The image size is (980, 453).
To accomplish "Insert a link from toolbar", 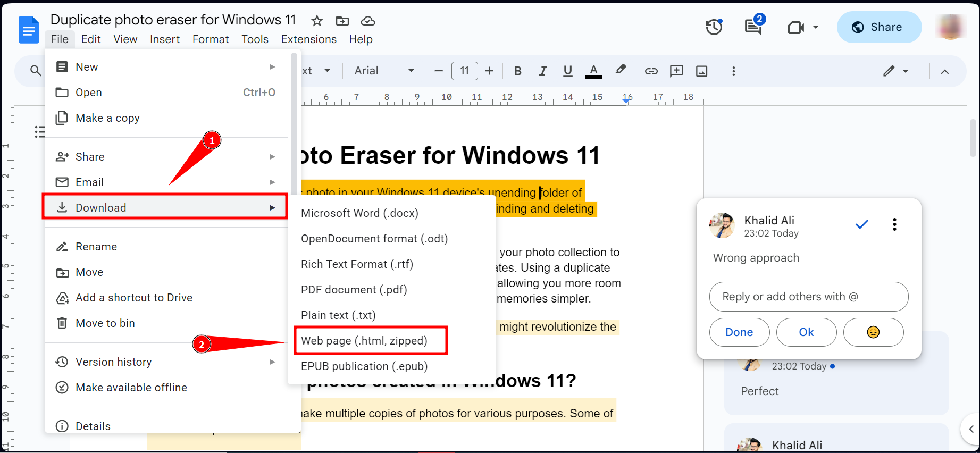I will click(651, 71).
